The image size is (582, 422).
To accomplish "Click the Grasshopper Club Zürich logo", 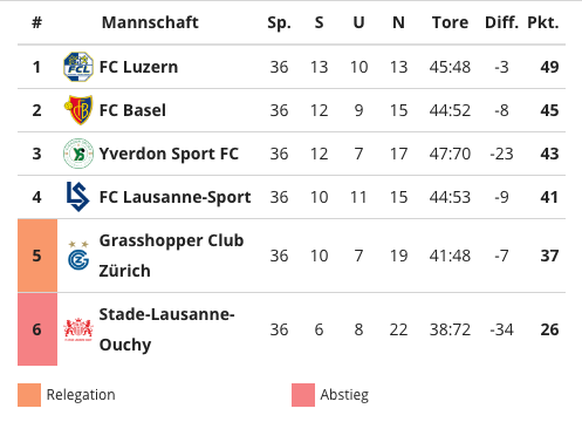I will [x=78, y=255].
